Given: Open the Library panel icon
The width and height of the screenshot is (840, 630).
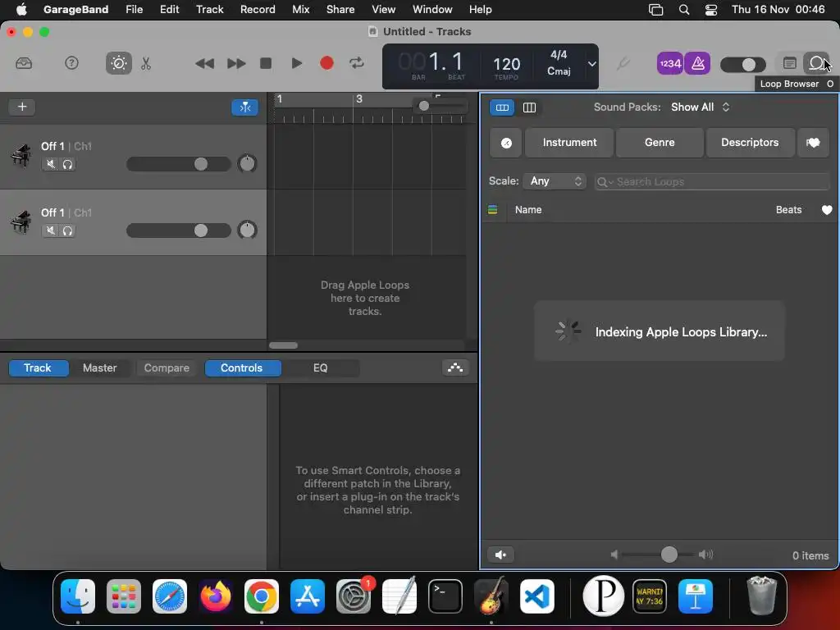Looking at the screenshot, I should [24, 63].
